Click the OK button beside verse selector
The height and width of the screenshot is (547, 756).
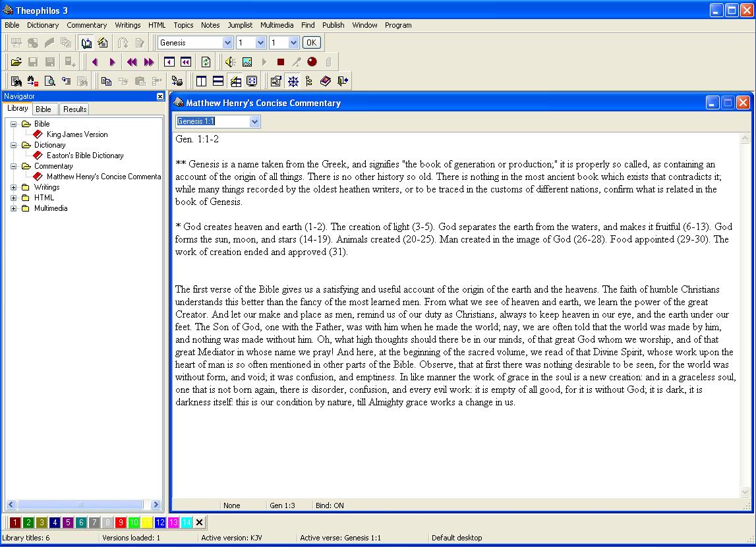(x=312, y=43)
